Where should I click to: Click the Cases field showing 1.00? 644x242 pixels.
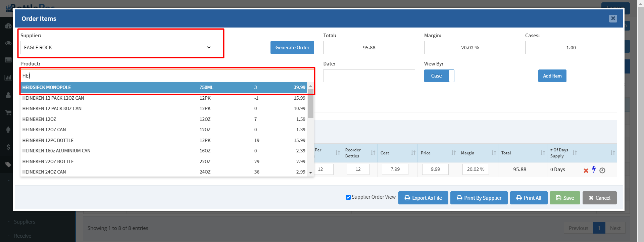point(571,48)
